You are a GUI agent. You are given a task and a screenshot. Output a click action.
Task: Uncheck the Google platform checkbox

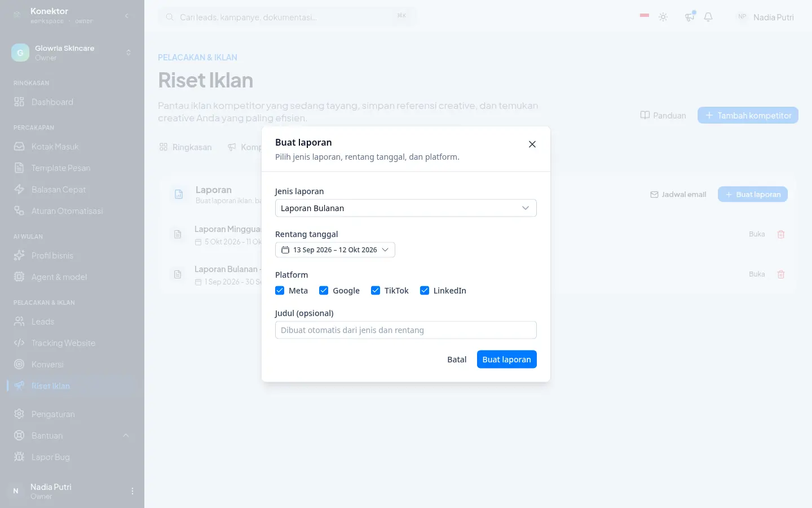(324, 290)
